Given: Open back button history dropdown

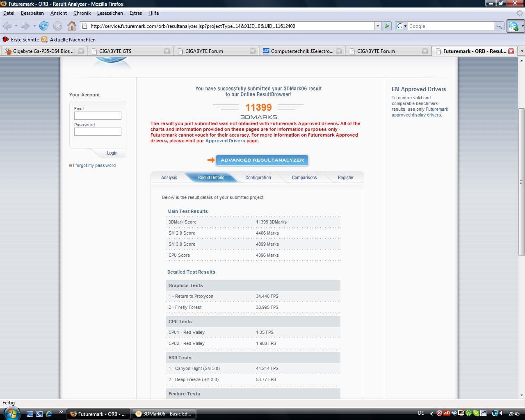Looking at the screenshot, I should 16,26.
